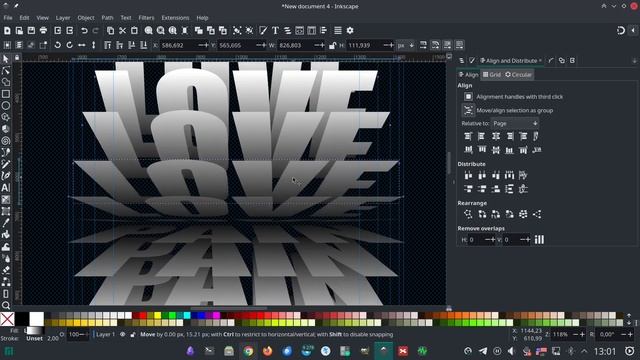The width and height of the screenshot is (640, 360).
Task: Open the Path menu
Action: (107, 18)
